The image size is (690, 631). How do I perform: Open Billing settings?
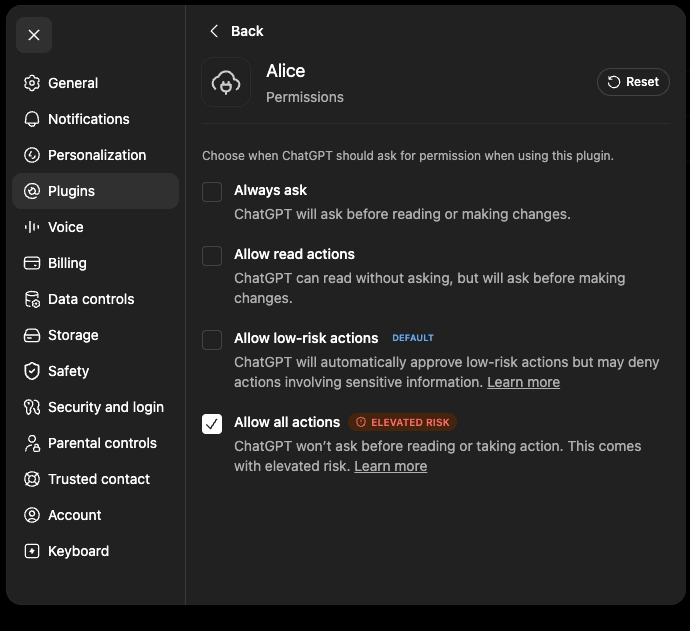coord(95,263)
